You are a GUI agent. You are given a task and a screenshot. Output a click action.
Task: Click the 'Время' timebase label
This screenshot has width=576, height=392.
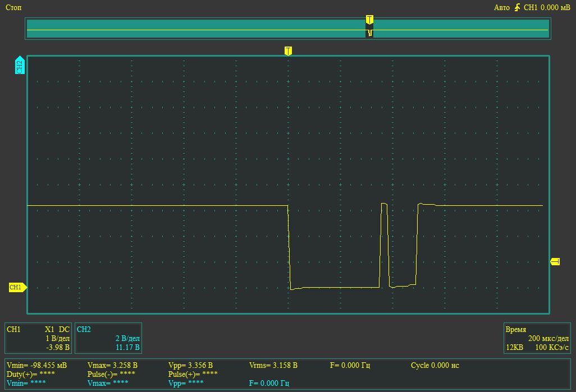[516, 329]
